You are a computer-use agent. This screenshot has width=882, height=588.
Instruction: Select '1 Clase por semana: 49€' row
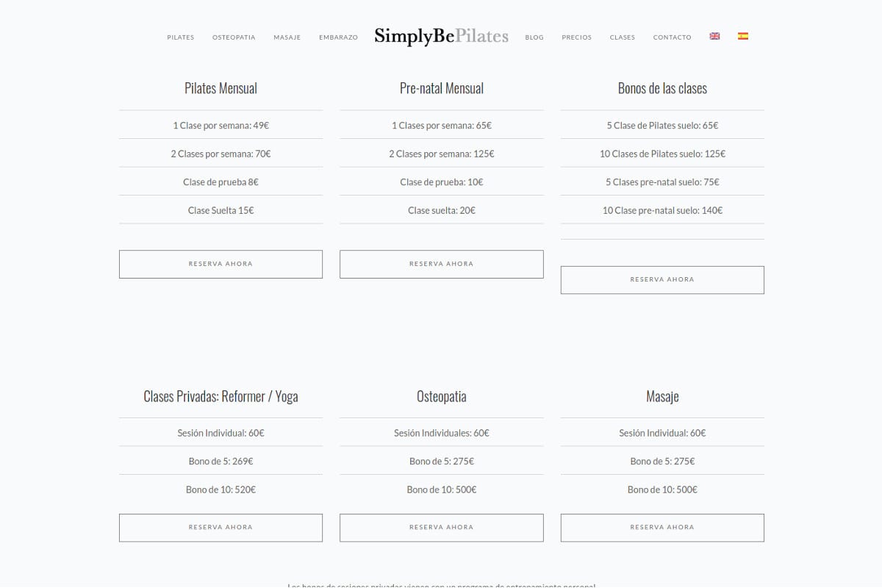(220, 125)
